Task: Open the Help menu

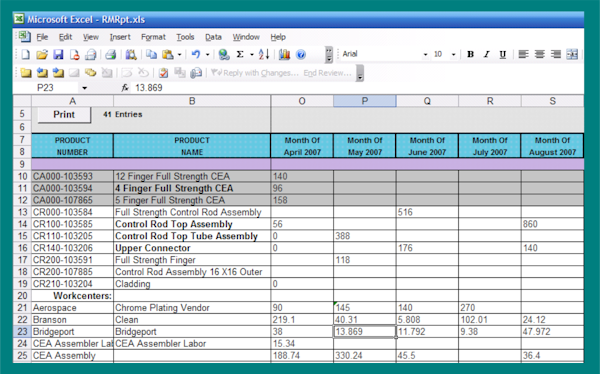Action: click(x=278, y=37)
